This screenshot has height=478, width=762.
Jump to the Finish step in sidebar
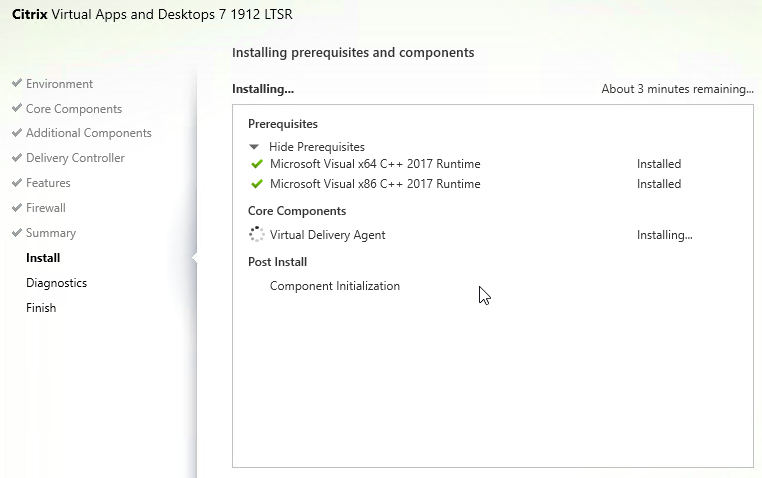(x=41, y=308)
